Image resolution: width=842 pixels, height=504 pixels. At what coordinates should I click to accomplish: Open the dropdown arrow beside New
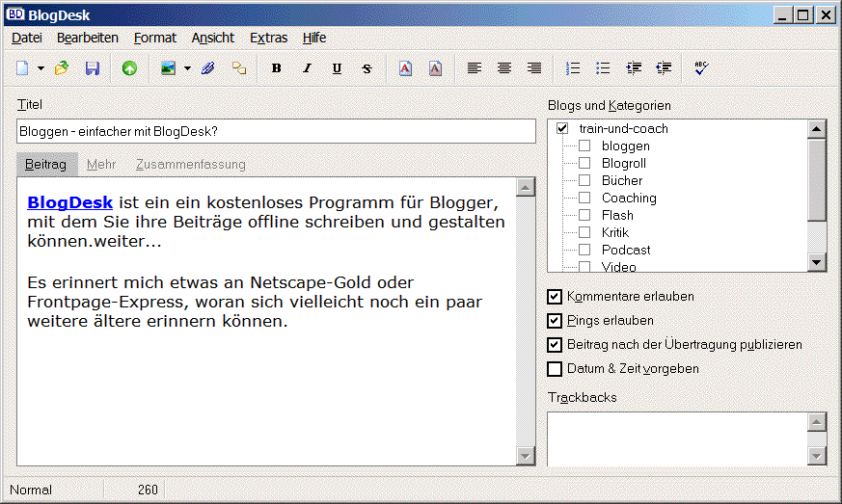[x=41, y=68]
